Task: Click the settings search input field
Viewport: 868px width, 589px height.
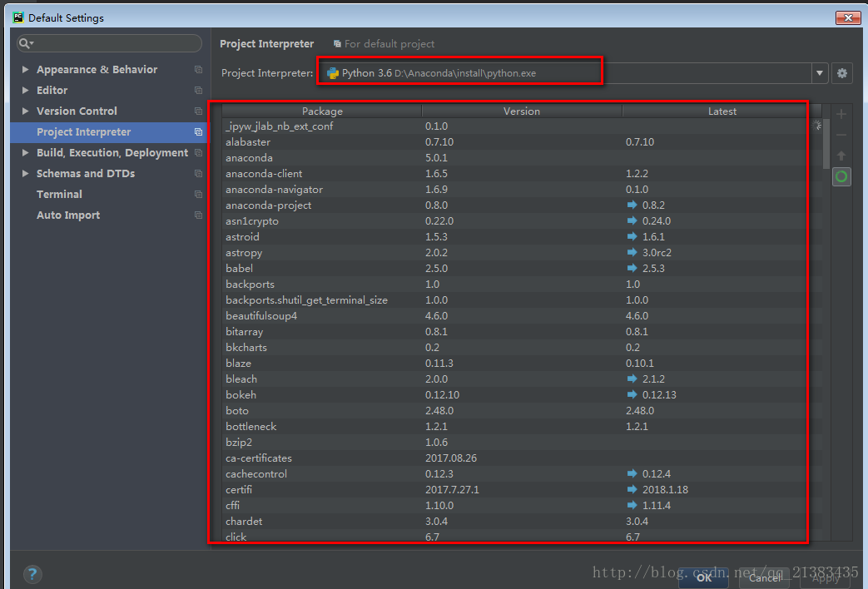Action: tap(110, 43)
